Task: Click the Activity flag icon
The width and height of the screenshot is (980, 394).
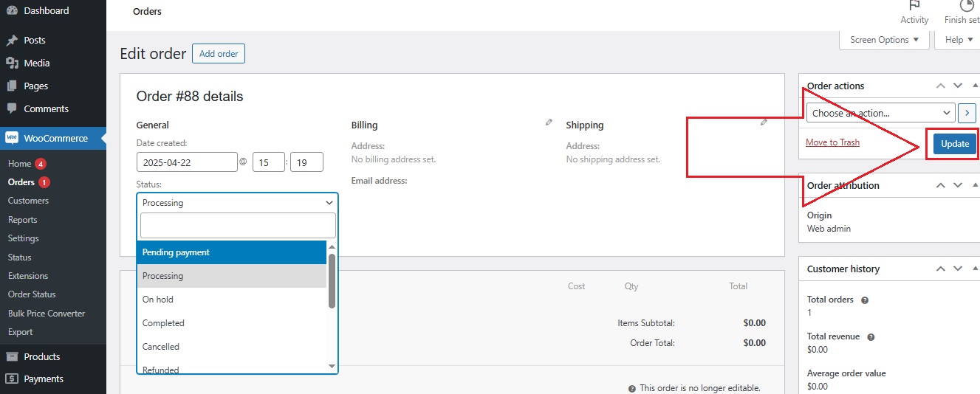Action: (x=914, y=4)
